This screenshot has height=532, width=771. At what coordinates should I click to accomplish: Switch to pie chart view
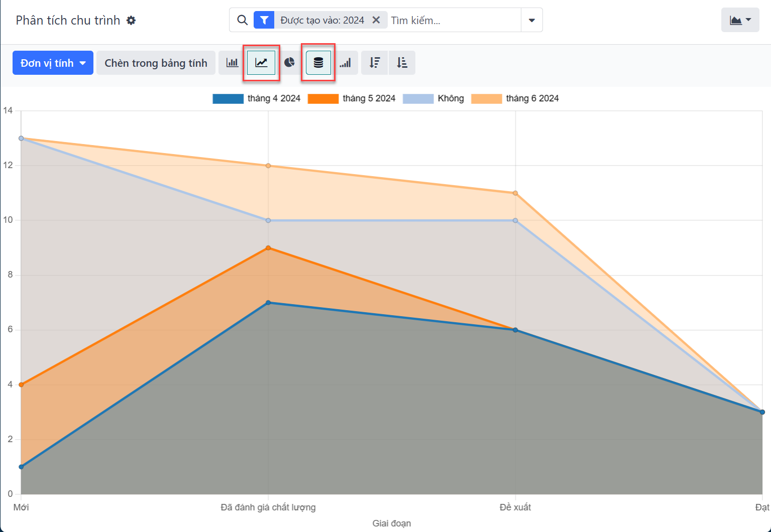289,63
